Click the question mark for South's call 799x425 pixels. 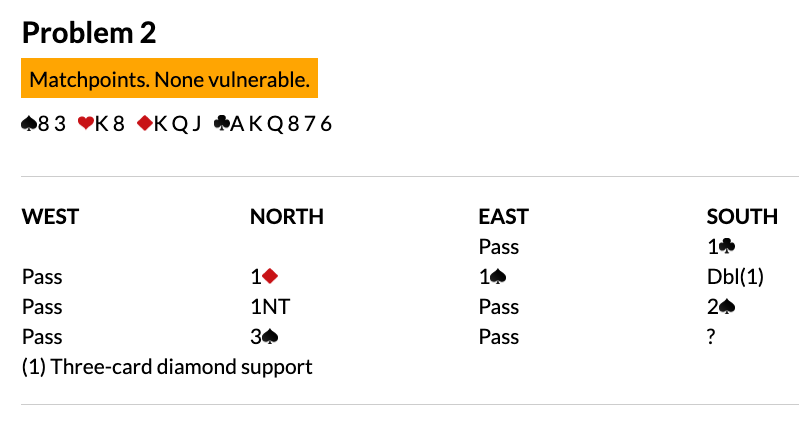tap(711, 336)
